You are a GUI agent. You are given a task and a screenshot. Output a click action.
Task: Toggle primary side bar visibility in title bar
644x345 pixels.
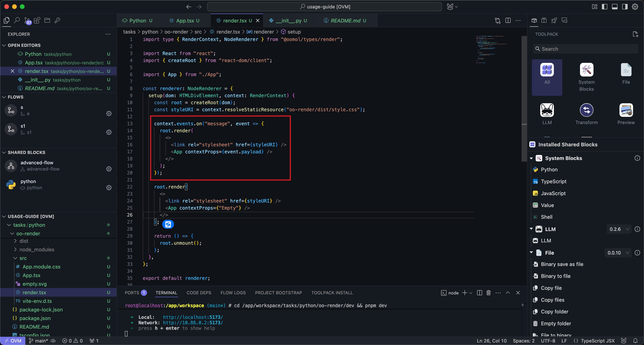604,7
